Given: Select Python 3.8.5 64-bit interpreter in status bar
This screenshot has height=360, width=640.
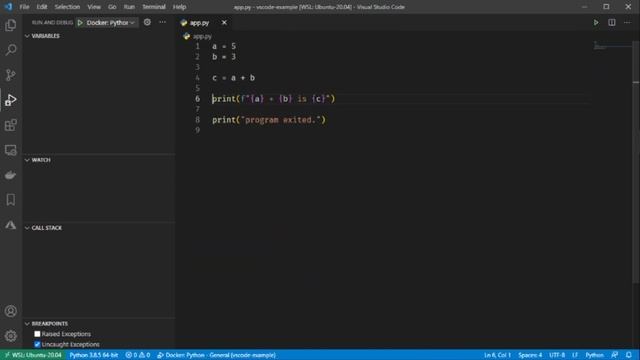Looking at the screenshot, I should [93, 355].
